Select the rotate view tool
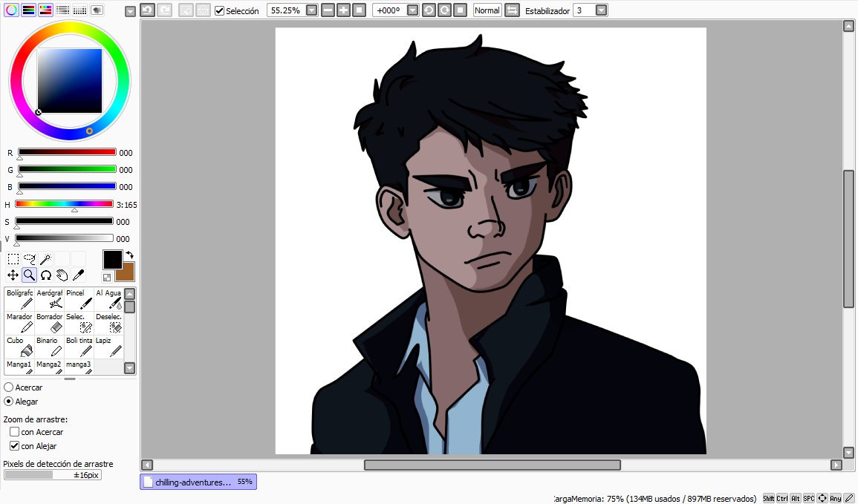The image size is (858, 504). [46, 275]
